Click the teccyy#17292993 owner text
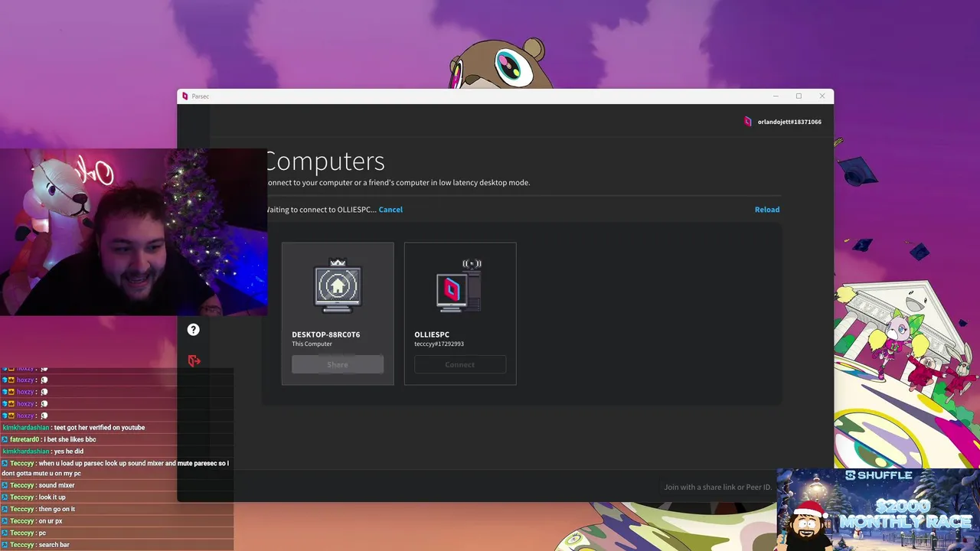 pyautogui.click(x=439, y=344)
